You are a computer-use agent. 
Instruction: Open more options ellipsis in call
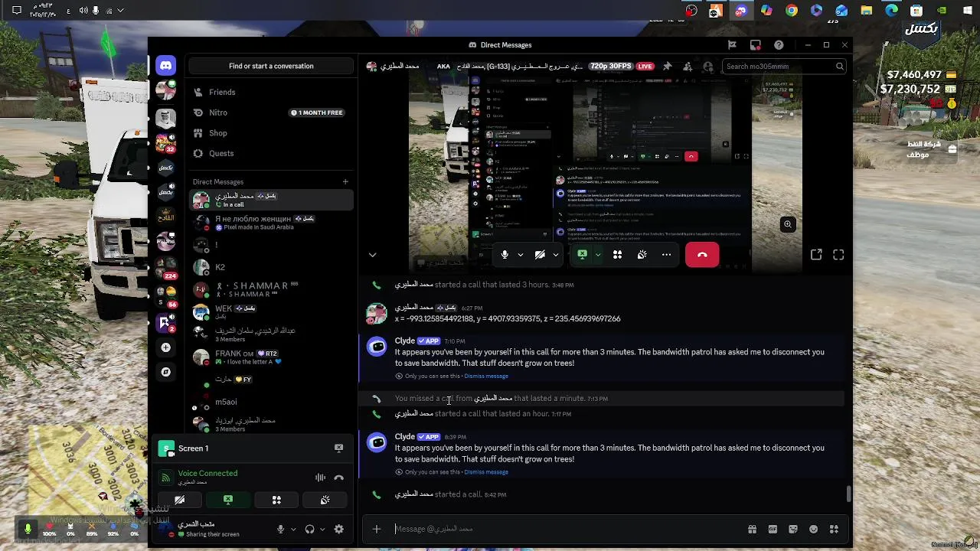tap(666, 255)
